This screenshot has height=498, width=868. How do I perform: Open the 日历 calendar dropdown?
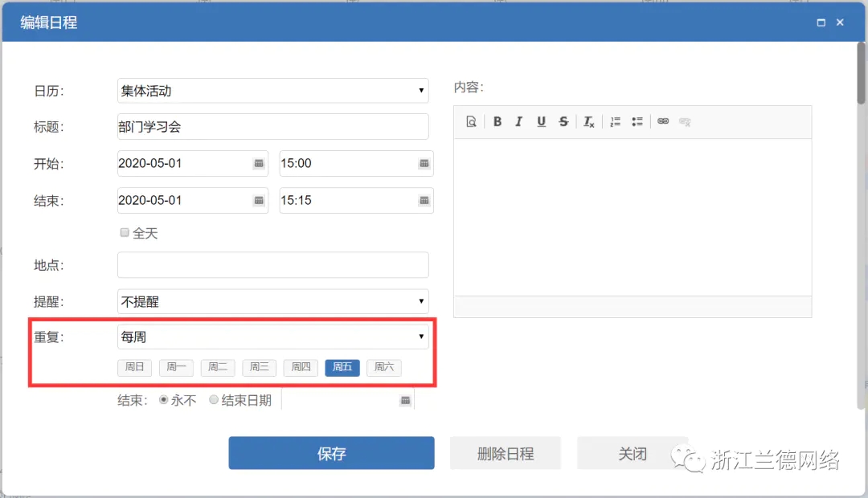[272, 91]
